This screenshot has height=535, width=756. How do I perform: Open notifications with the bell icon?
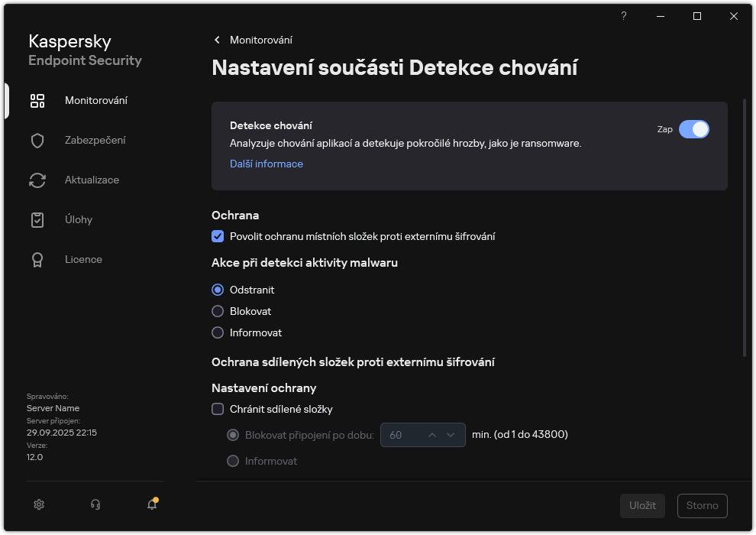[152, 504]
